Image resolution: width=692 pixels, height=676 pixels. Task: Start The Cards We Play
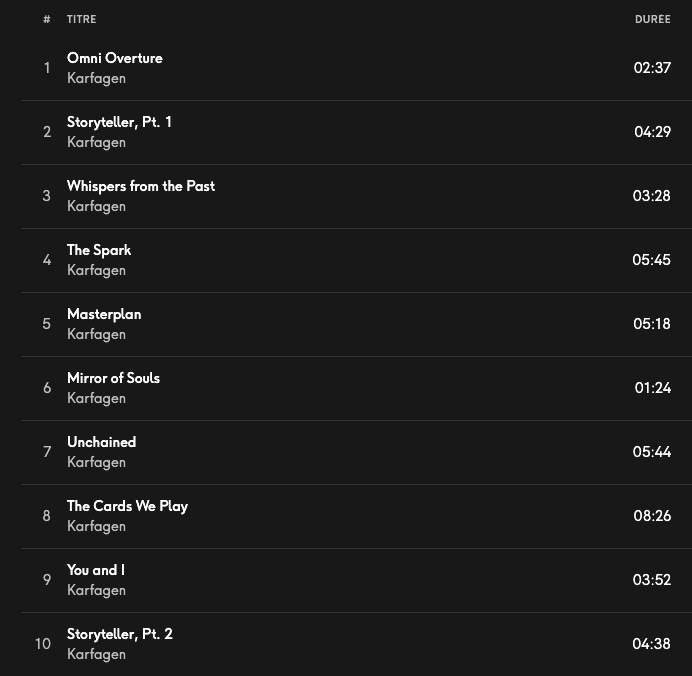pyautogui.click(x=127, y=506)
